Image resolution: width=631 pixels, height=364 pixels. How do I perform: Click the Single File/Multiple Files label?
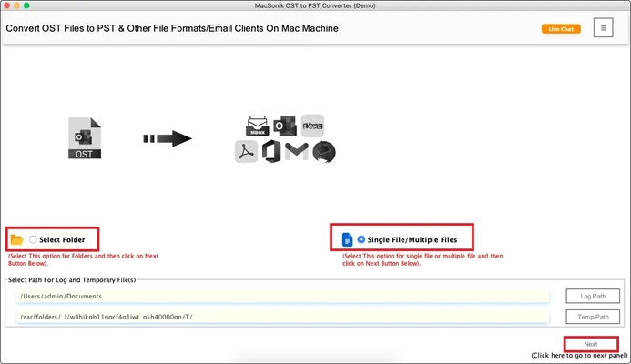[412, 239]
